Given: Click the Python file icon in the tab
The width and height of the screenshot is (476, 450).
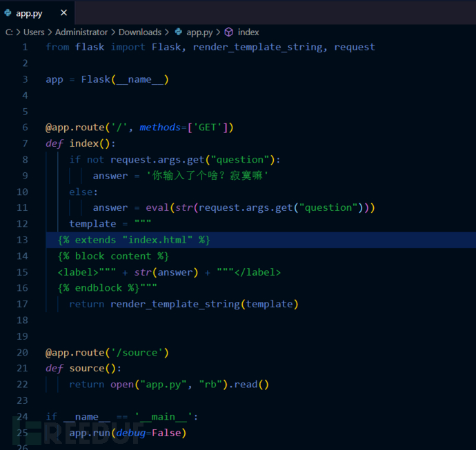Looking at the screenshot, I should tap(8, 13).
